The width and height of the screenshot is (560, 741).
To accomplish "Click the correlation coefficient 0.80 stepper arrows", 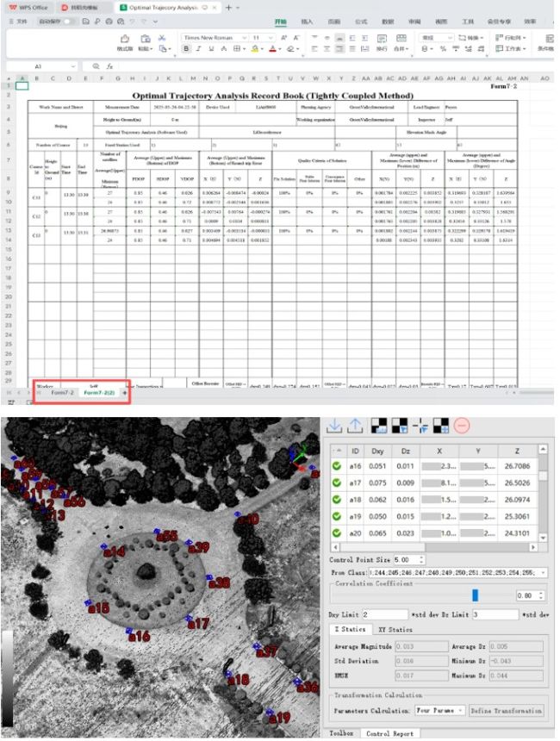I will (542, 596).
